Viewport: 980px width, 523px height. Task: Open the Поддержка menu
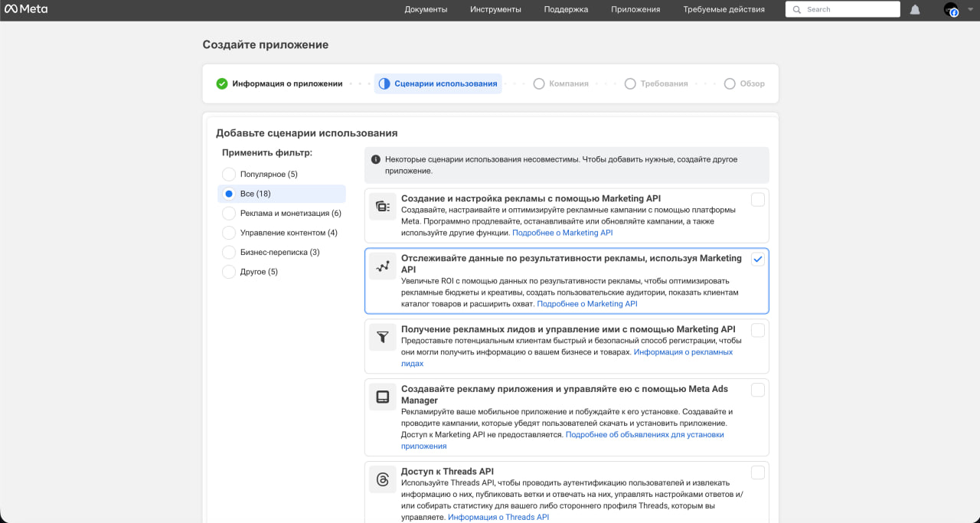[565, 9]
